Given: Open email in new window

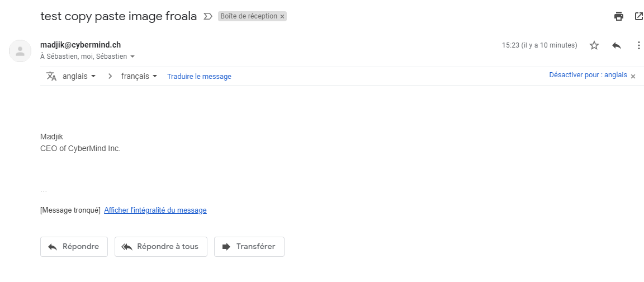Looking at the screenshot, I should click(639, 16).
